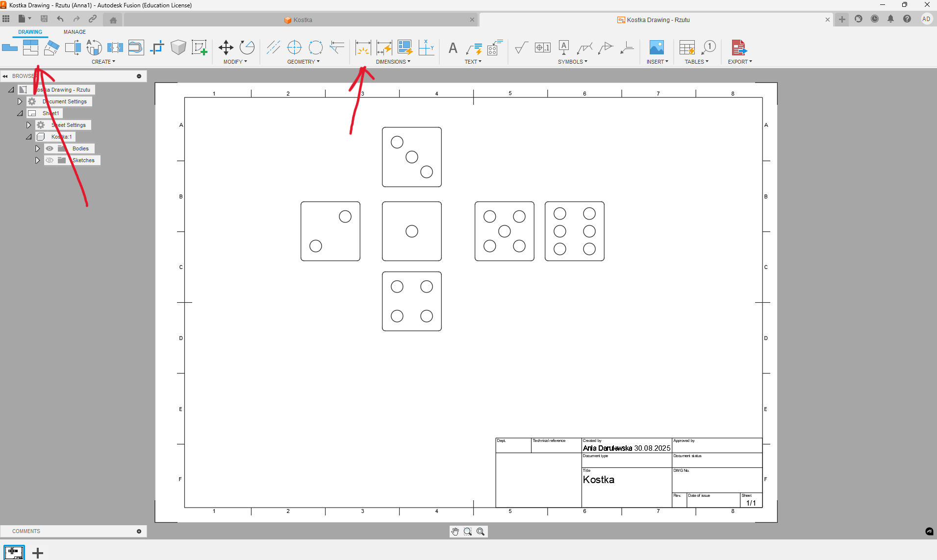Image resolution: width=937 pixels, height=560 pixels.
Task: Add a new sheet with plus button
Action: pyautogui.click(x=38, y=553)
